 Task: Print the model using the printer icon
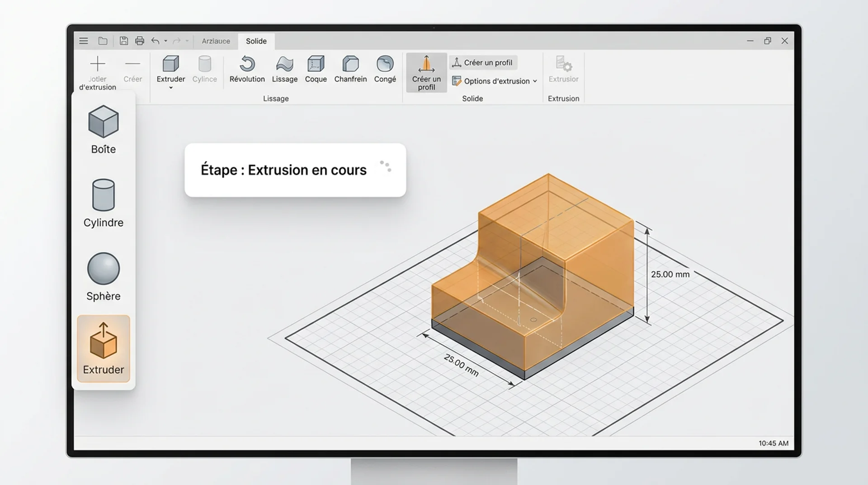click(x=140, y=41)
